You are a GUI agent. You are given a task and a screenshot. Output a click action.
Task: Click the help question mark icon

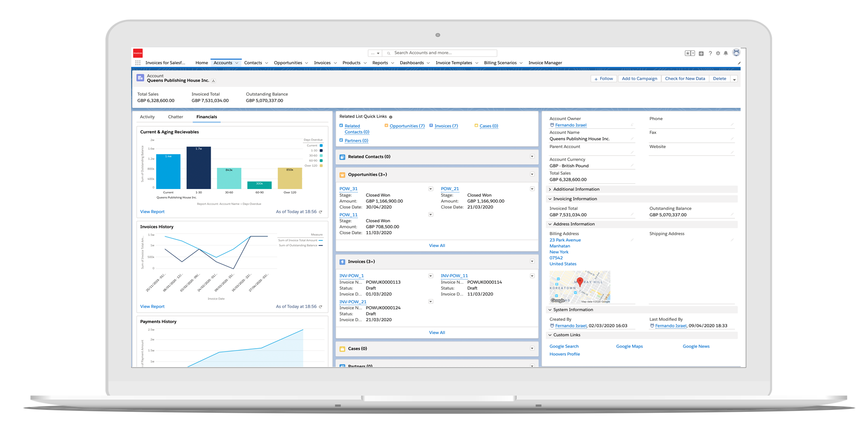click(710, 54)
